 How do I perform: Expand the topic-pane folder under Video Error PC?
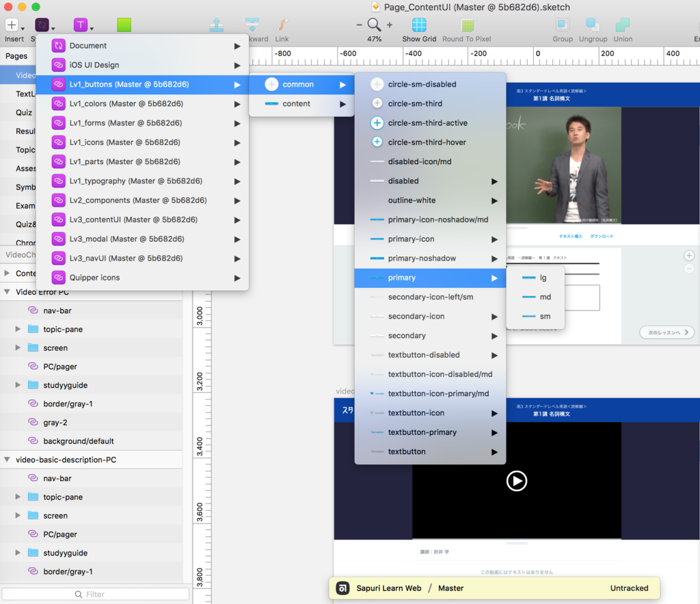click(x=18, y=329)
